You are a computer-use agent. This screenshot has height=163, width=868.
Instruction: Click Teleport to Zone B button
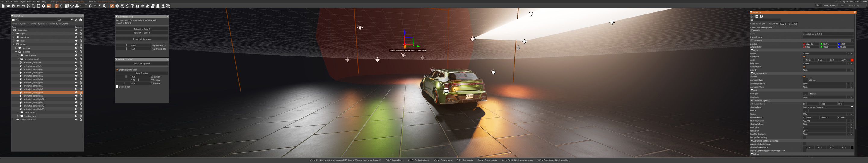(142, 33)
